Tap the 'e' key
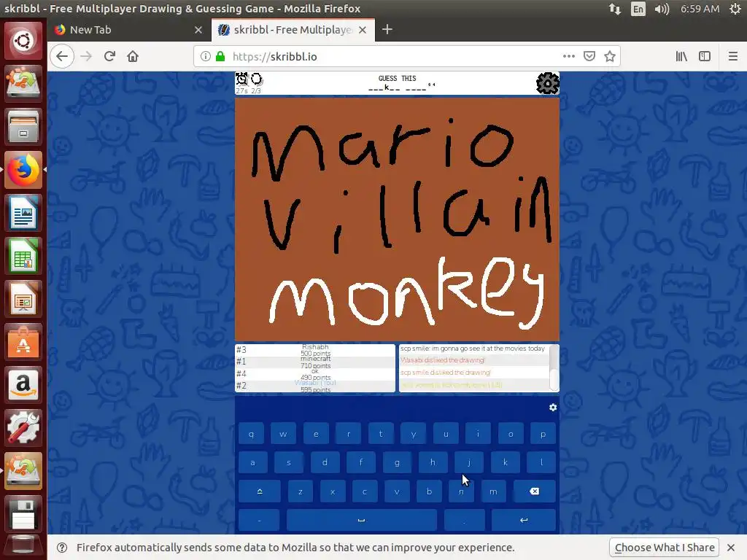 click(x=316, y=434)
